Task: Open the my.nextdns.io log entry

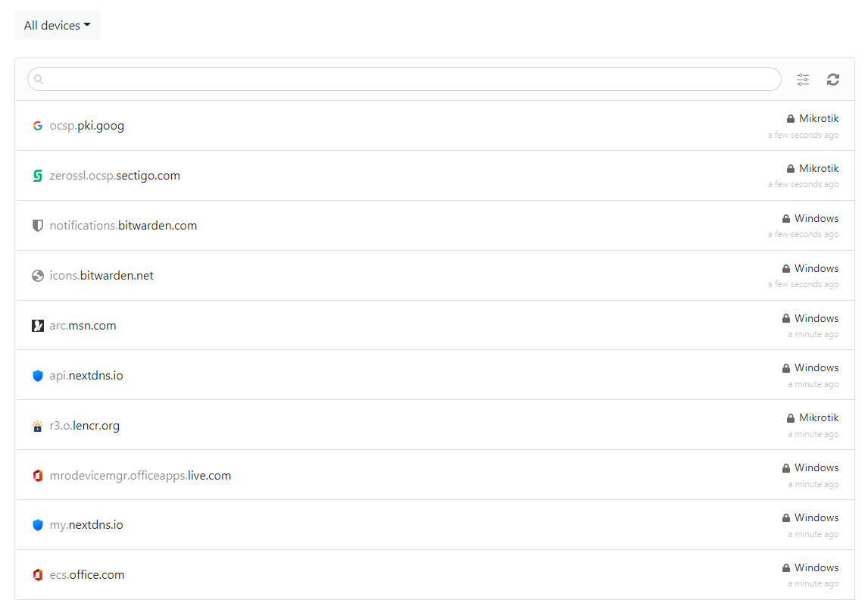Action: tap(86, 525)
